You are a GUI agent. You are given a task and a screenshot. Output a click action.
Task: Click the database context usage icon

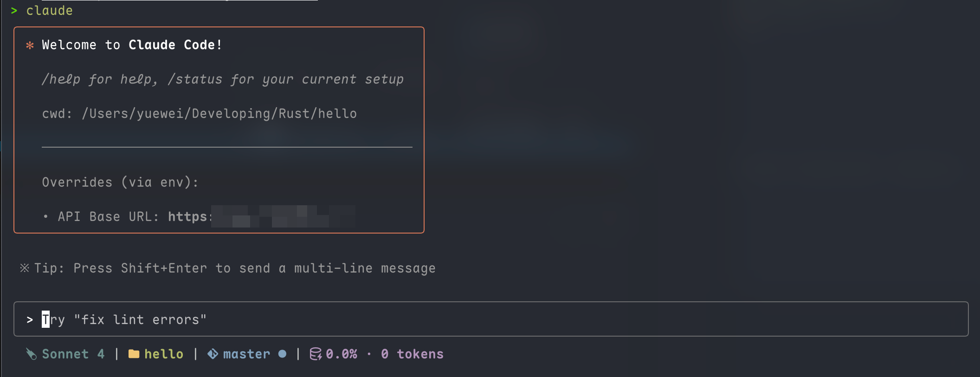[x=316, y=354]
